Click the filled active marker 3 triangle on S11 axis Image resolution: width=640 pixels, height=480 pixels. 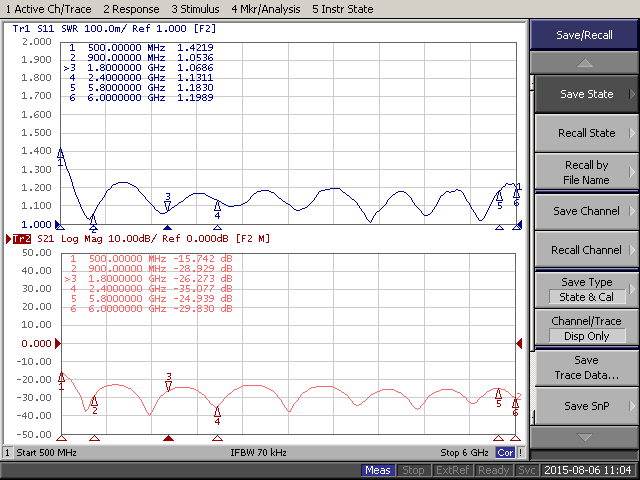(167, 227)
